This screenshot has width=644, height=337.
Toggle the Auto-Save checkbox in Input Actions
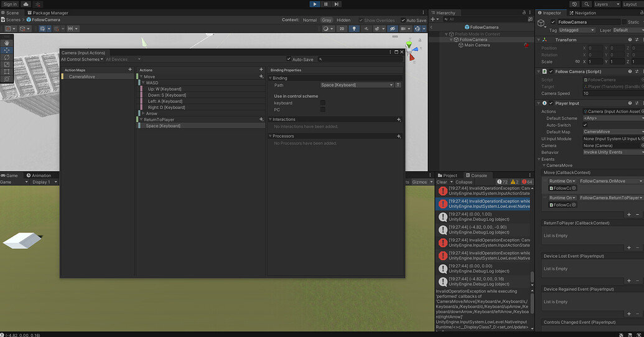[x=288, y=59]
